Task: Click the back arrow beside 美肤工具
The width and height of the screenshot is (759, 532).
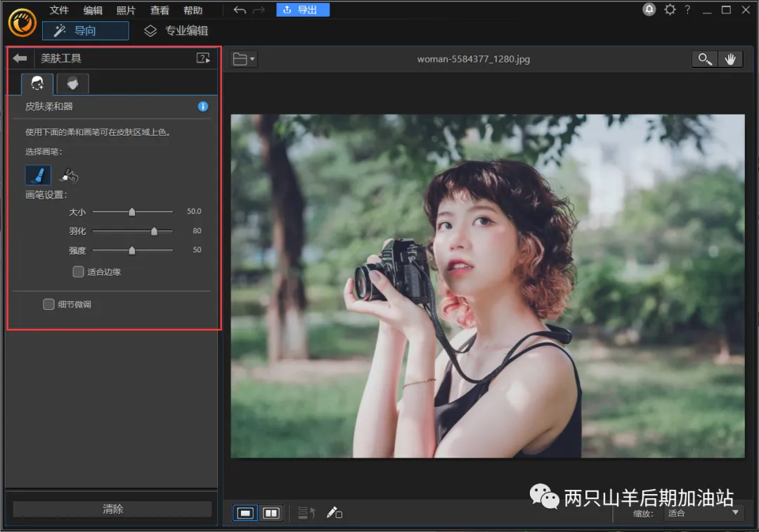Action: pos(20,58)
